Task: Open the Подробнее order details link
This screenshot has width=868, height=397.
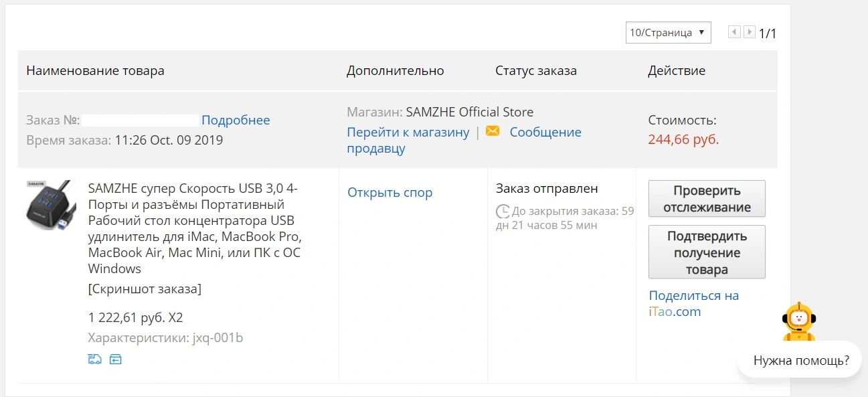Action: click(236, 121)
